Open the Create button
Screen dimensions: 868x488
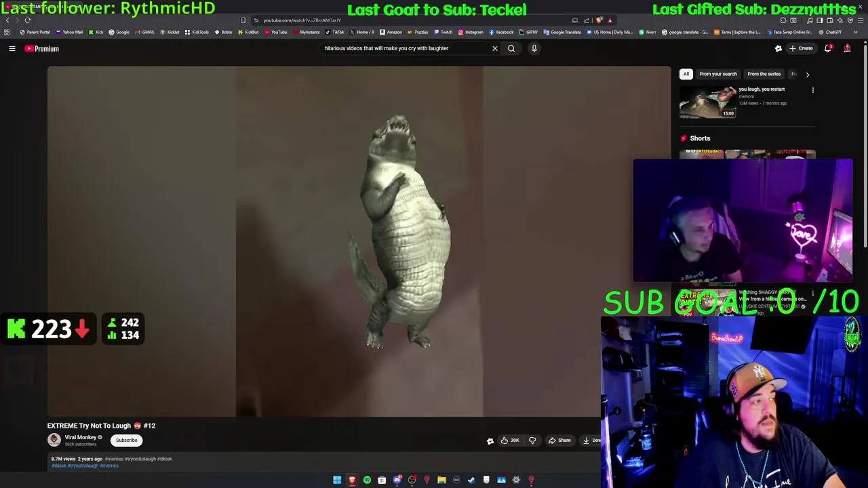[x=800, y=48]
